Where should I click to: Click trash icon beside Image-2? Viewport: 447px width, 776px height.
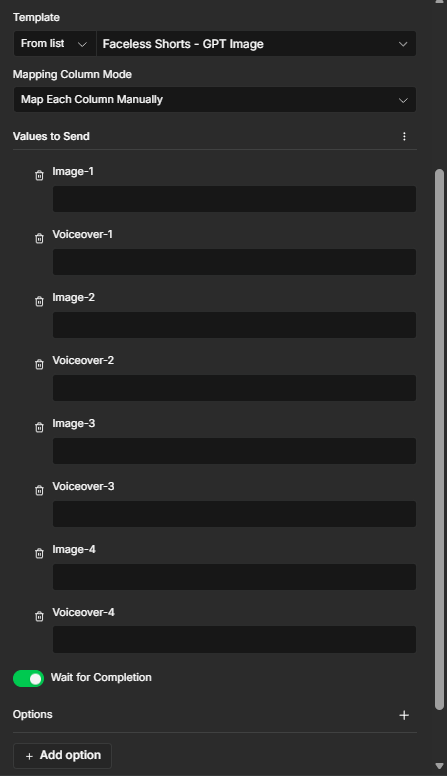coord(40,301)
